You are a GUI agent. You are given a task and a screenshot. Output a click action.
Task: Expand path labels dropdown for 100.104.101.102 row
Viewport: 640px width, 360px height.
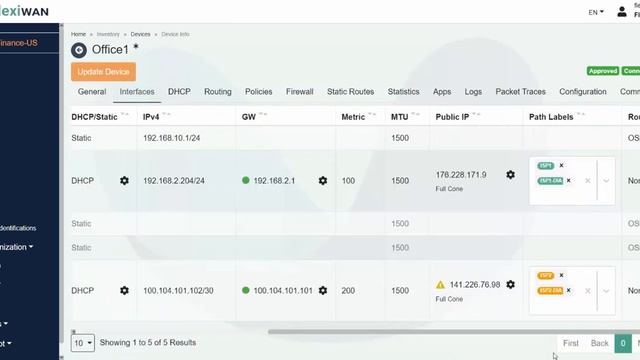coord(606,291)
